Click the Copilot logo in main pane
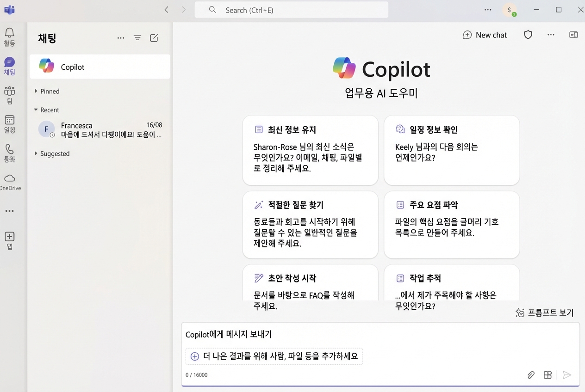 click(x=344, y=69)
